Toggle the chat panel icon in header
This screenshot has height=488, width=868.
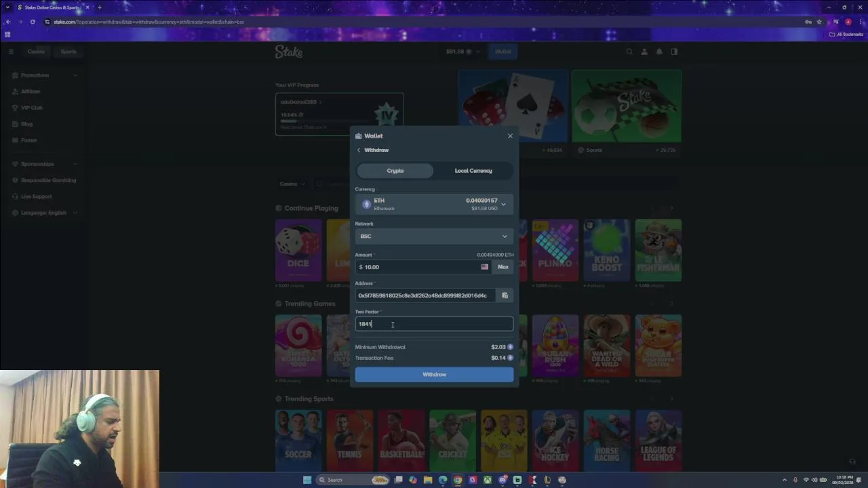click(674, 52)
